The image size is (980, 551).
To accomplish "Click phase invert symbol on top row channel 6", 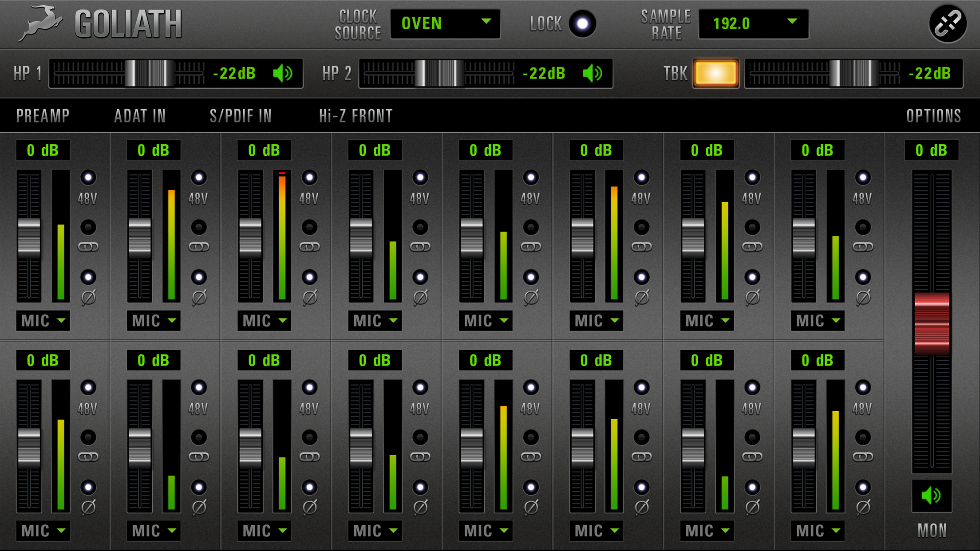I will tap(642, 297).
